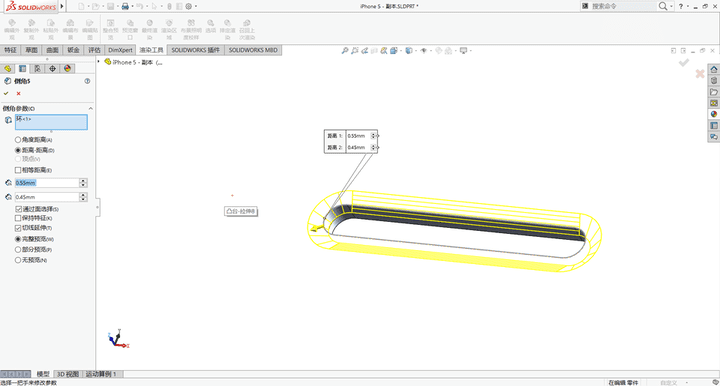Click the Section View icon in the view toolbar

point(375,51)
